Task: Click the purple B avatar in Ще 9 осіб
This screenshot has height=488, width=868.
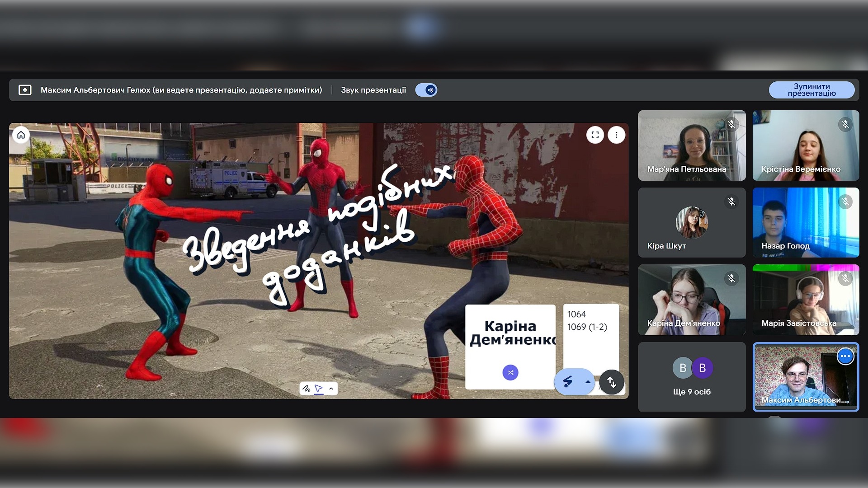Action: (x=702, y=368)
